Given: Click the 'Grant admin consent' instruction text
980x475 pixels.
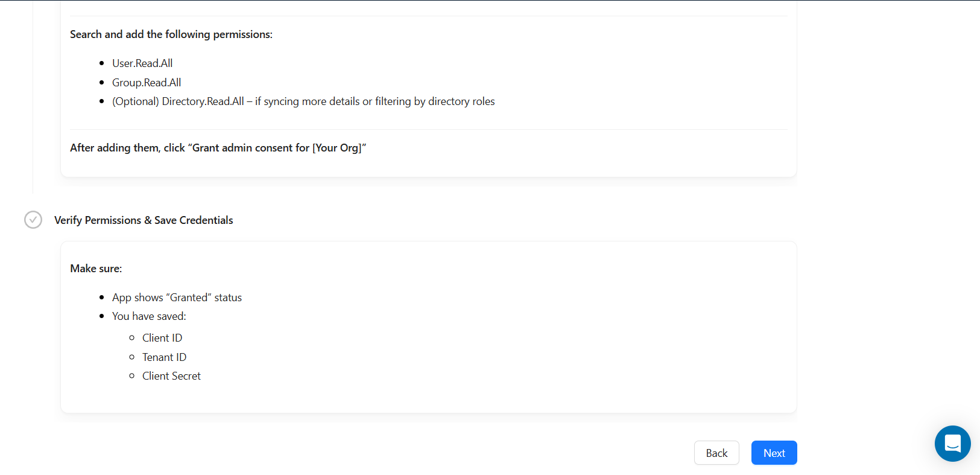Looking at the screenshot, I should (218, 148).
